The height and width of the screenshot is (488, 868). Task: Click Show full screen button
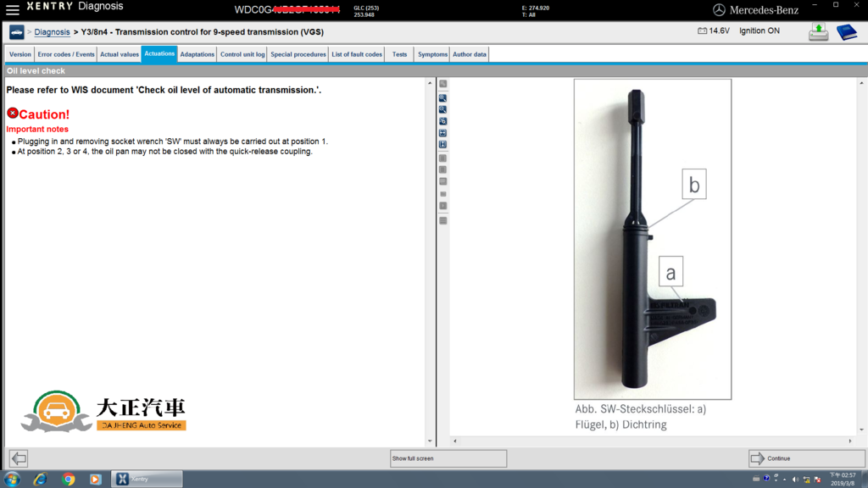click(448, 458)
